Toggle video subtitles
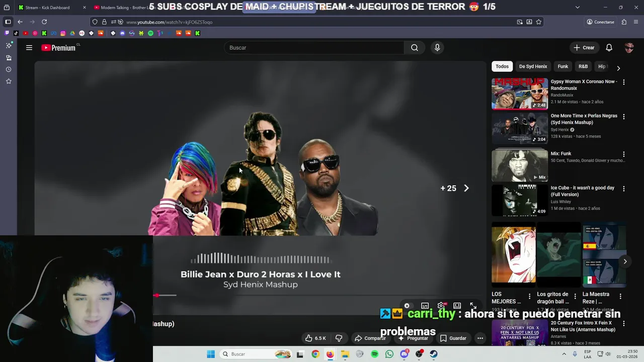 pos(425,306)
